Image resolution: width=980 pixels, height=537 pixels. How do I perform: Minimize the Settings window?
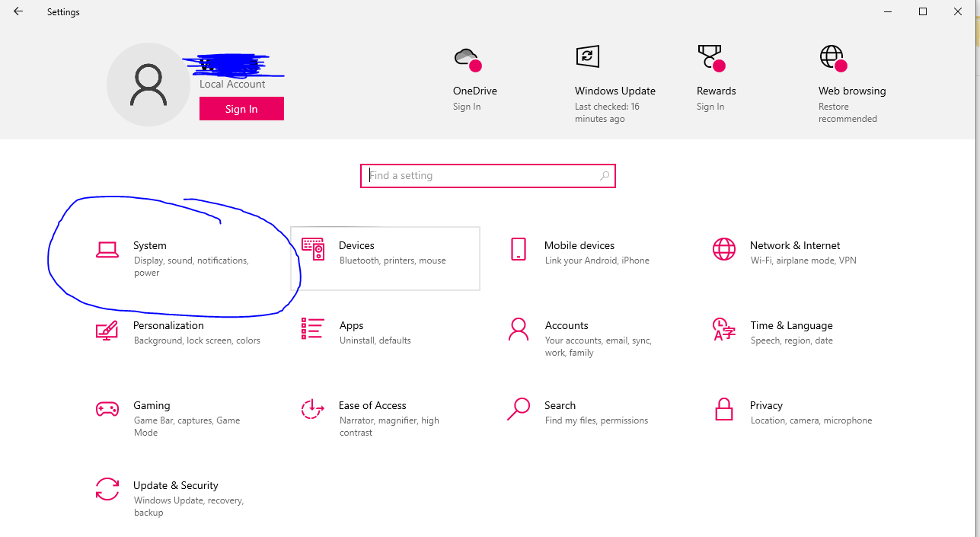pyautogui.click(x=888, y=11)
